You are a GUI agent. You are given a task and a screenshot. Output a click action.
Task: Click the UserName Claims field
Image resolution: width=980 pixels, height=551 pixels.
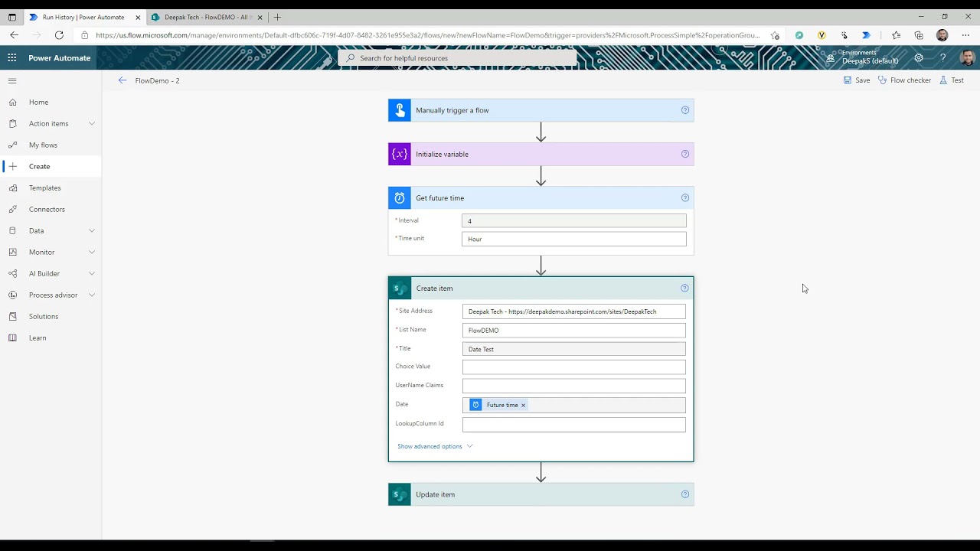573,386
